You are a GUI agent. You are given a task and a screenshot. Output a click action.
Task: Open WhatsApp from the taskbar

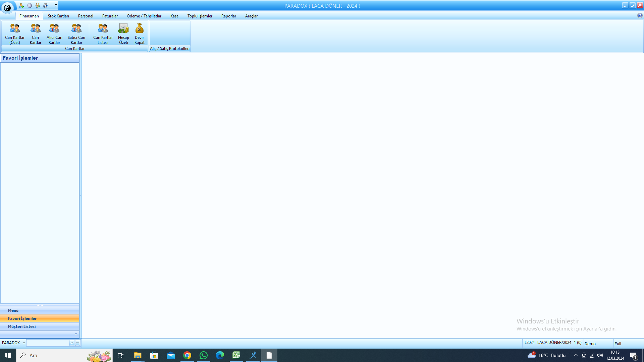[x=204, y=355]
